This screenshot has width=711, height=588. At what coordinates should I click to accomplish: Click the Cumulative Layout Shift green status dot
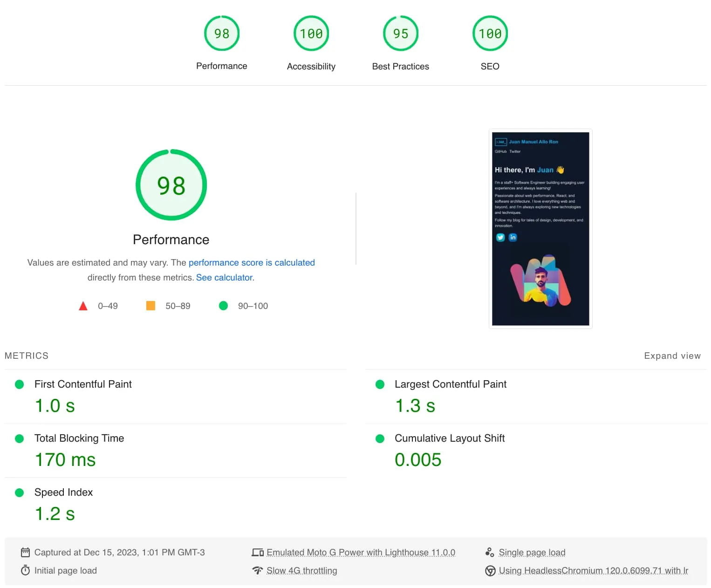tap(380, 438)
